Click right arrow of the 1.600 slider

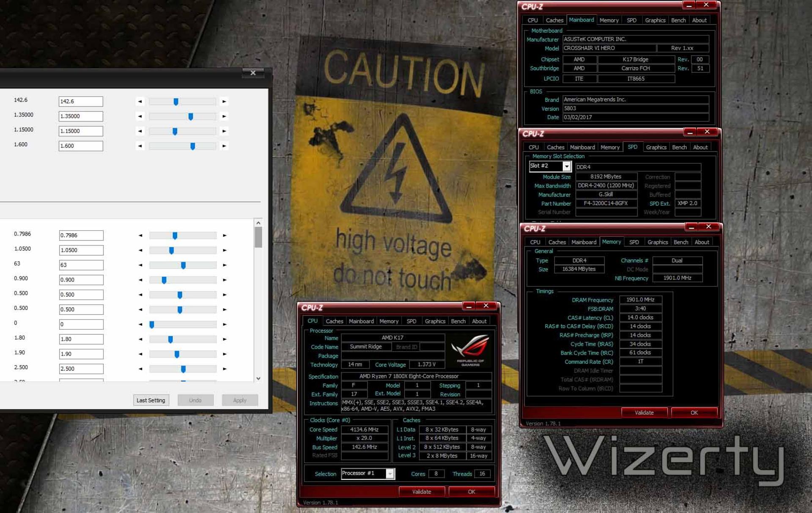[x=224, y=146]
